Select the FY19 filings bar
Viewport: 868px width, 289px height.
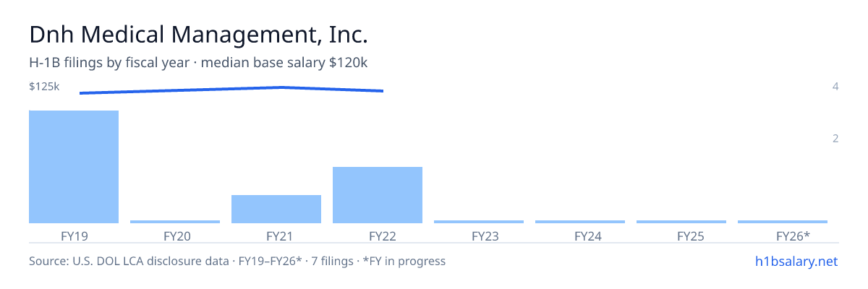click(74, 167)
